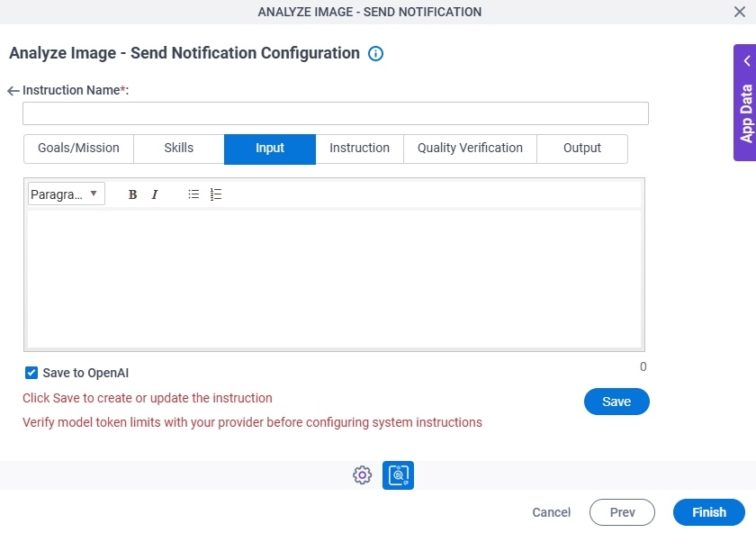Click the back arrow next to Instruction Name
756x533 pixels.
(x=13, y=91)
